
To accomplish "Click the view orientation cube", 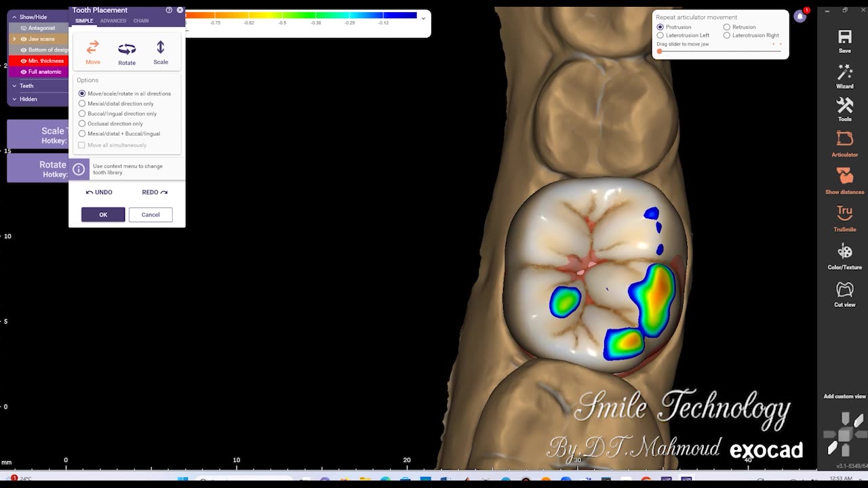I will [845, 434].
